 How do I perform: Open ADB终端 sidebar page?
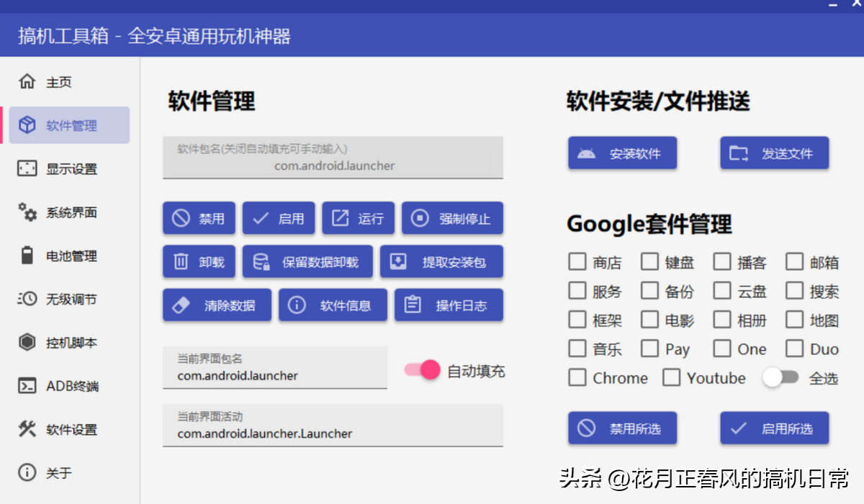click(70, 386)
